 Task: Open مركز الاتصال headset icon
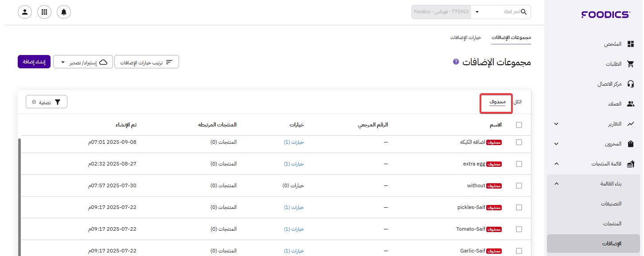(x=630, y=84)
